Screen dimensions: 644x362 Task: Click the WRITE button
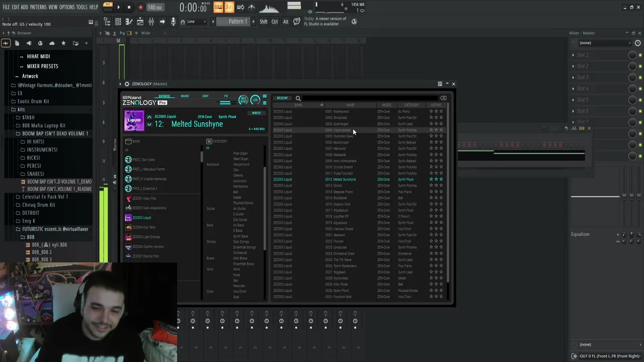click(257, 113)
